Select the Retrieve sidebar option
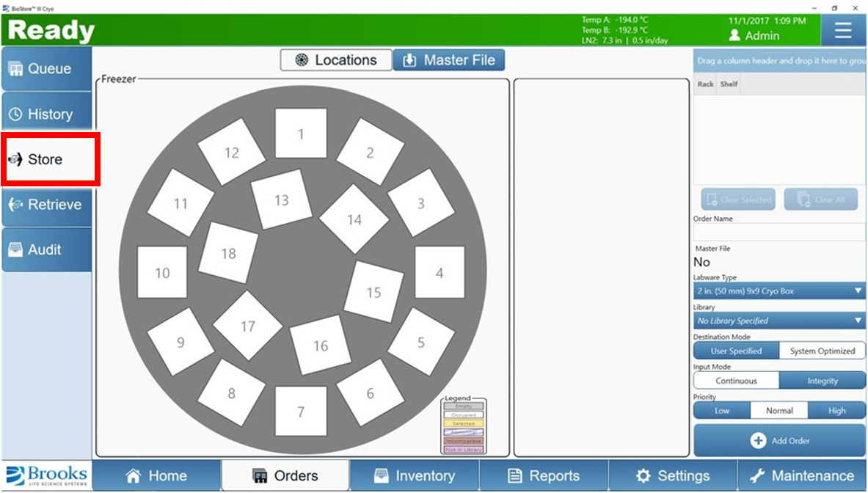This screenshot has height=493, width=868. click(47, 205)
